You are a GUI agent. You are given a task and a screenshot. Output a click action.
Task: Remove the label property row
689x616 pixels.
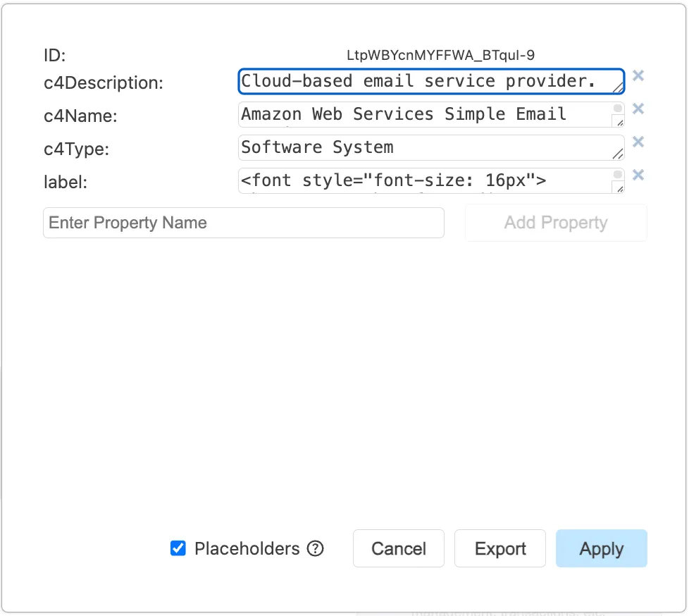click(x=638, y=175)
